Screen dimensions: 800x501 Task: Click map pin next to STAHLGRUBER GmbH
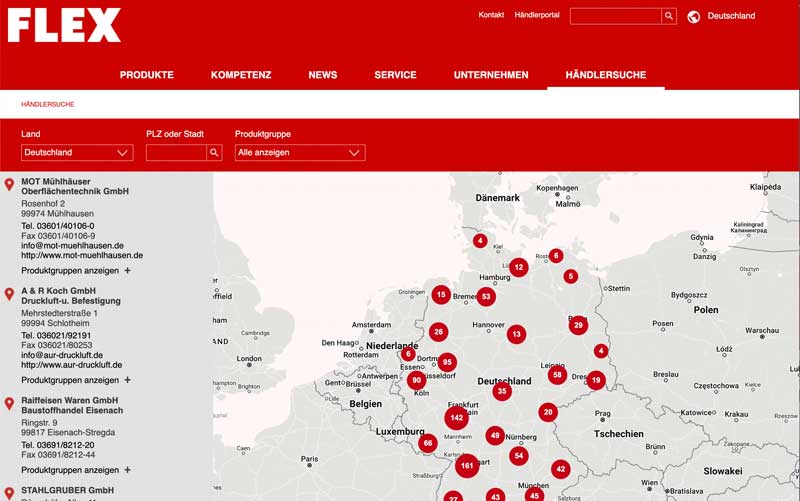(9, 493)
